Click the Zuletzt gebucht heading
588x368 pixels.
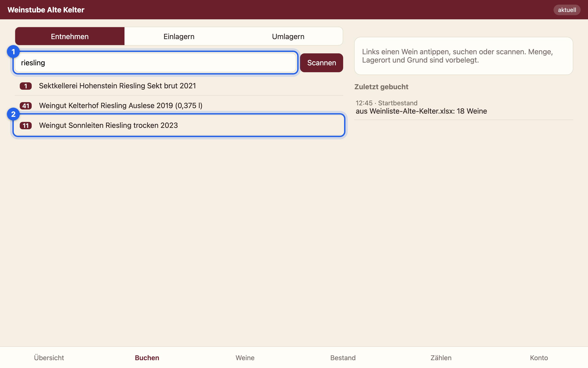pos(381,87)
